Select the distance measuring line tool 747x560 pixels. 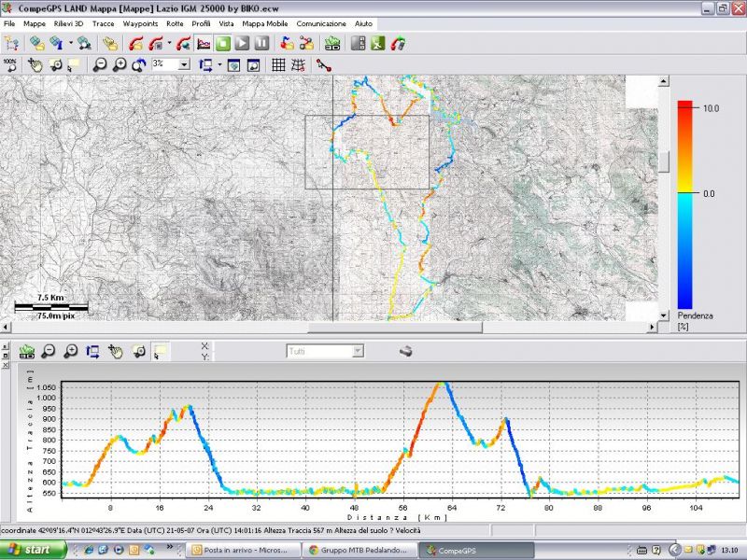(323, 64)
